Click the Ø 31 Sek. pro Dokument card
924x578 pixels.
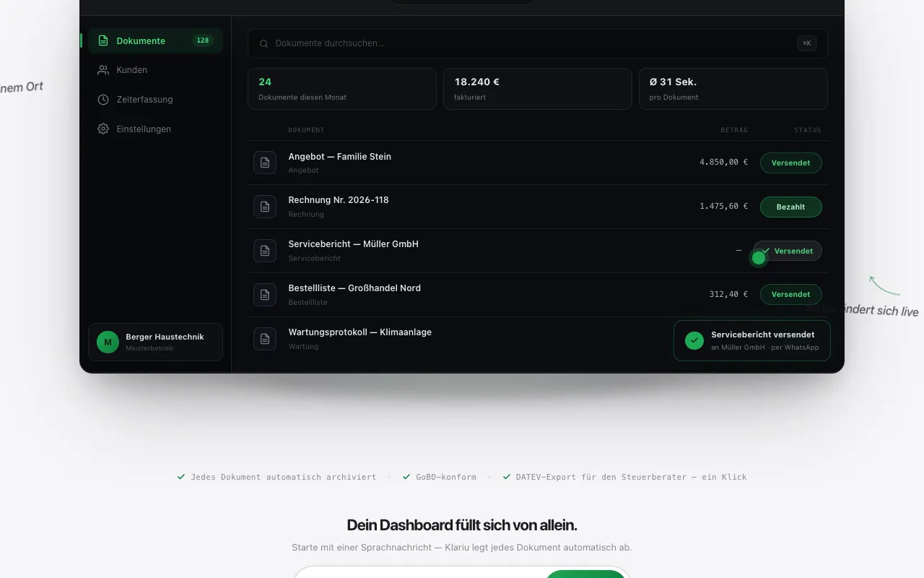click(733, 89)
